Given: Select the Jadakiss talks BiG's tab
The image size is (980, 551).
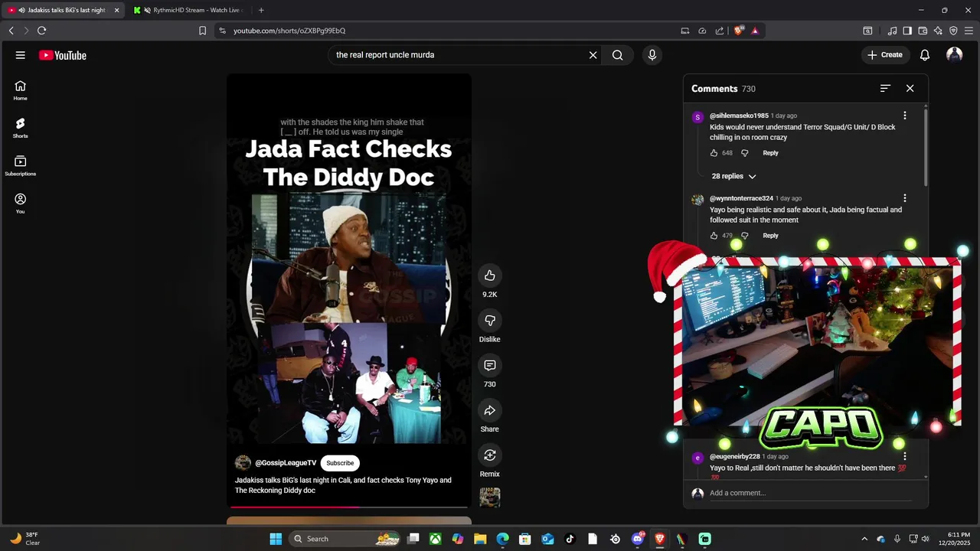Looking at the screenshot, I should pyautogui.click(x=63, y=10).
